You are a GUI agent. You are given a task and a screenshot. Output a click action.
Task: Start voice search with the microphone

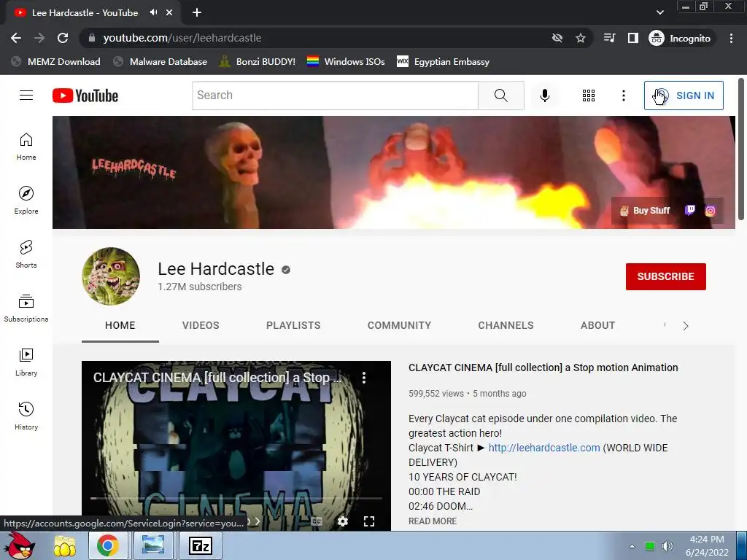[544, 96]
